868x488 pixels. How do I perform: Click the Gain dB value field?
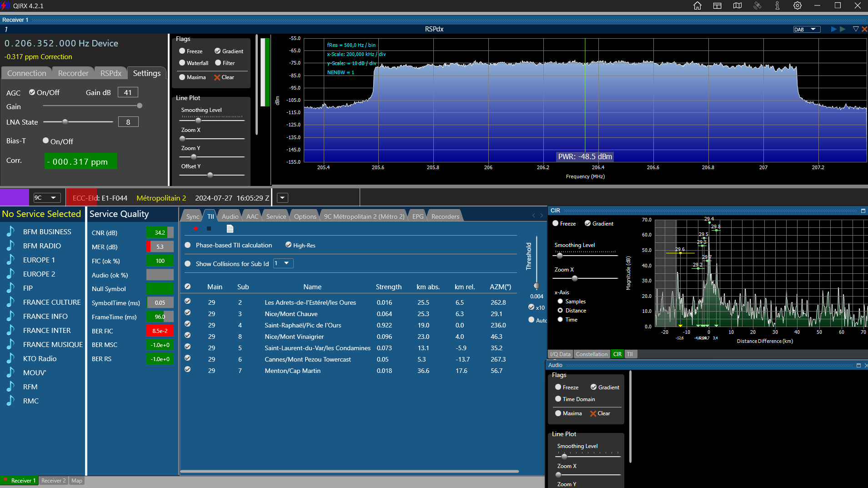point(128,92)
